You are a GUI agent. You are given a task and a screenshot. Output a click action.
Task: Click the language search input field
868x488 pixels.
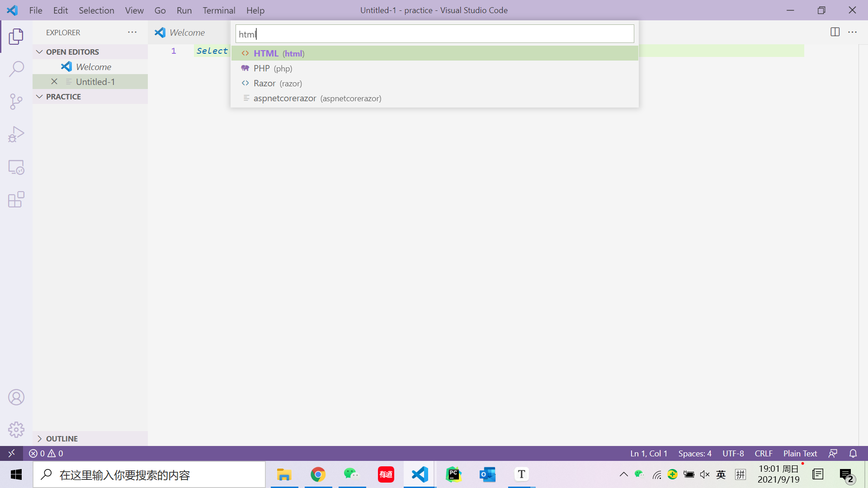(x=434, y=34)
